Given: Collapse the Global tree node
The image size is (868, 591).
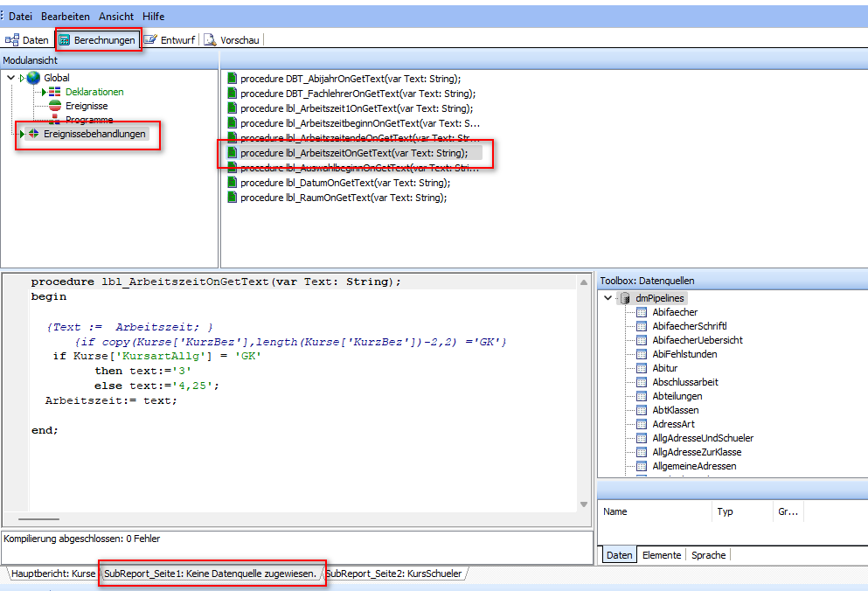Looking at the screenshot, I should point(10,78).
